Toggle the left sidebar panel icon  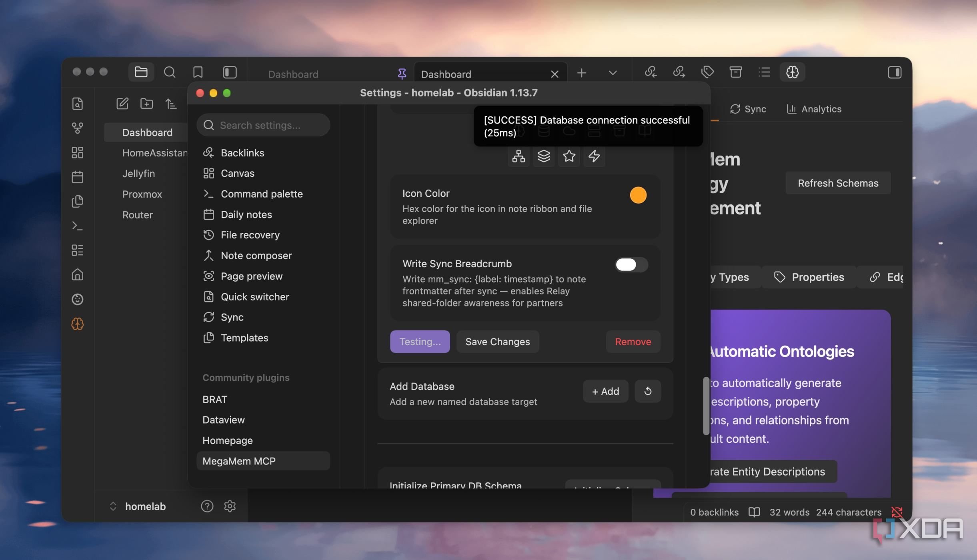point(230,72)
